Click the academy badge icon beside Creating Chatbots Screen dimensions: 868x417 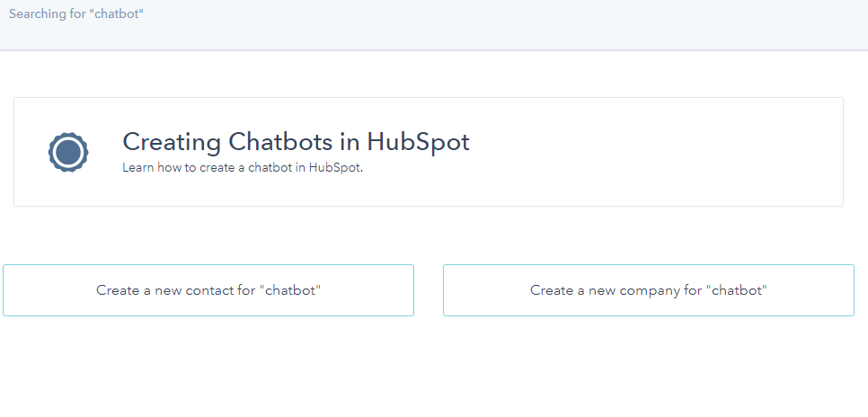coord(68,152)
